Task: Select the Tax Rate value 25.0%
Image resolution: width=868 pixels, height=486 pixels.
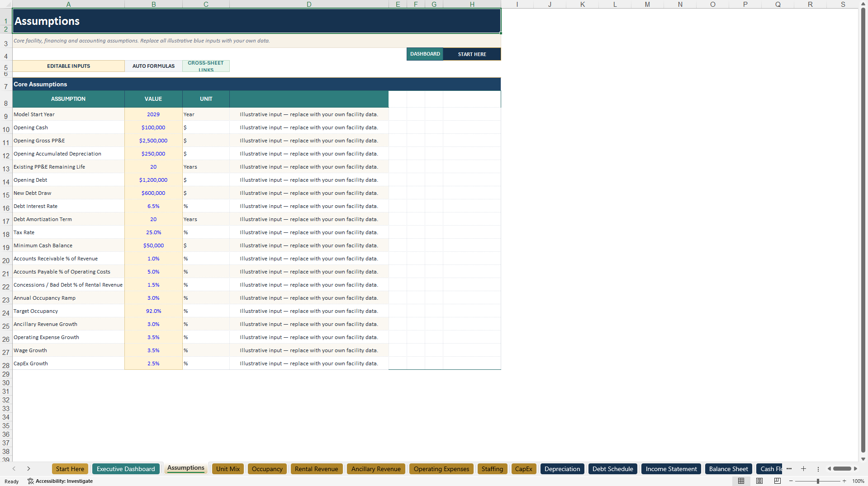Action: pyautogui.click(x=153, y=232)
